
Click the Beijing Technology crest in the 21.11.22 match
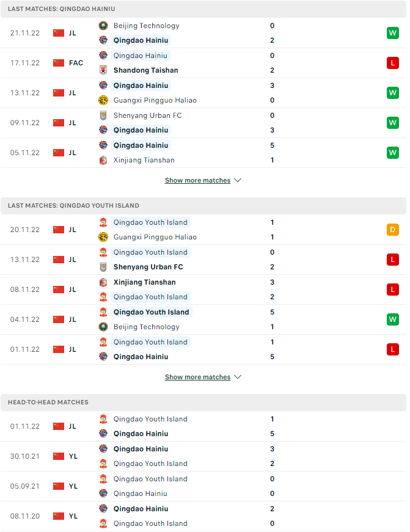point(103,26)
